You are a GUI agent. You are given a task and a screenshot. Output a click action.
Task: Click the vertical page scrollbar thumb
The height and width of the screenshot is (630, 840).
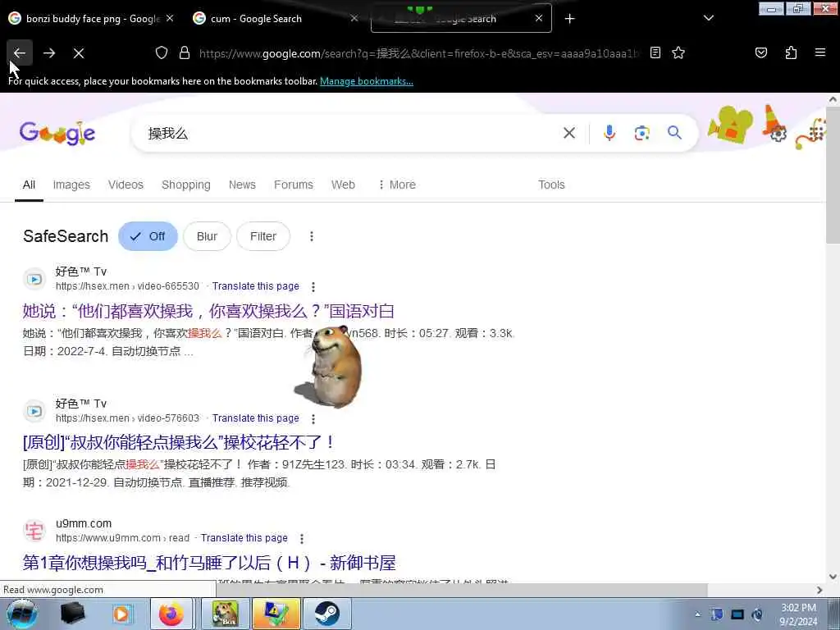833,174
